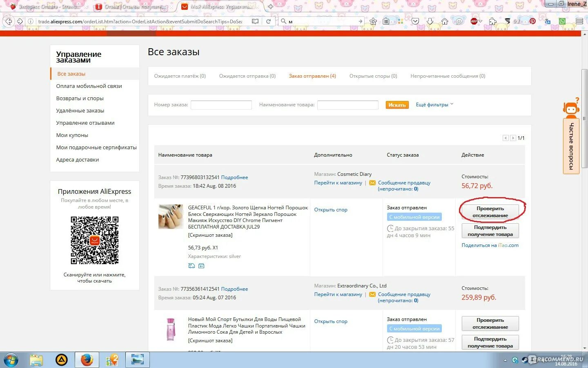Click the envelope icon for Extraordinary Co. message

tap(372, 294)
